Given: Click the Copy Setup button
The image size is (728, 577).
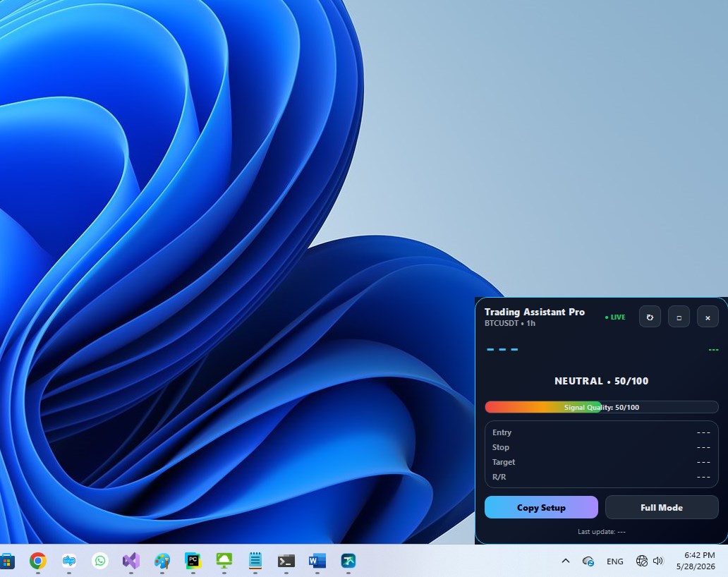Looking at the screenshot, I should click(541, 507).
